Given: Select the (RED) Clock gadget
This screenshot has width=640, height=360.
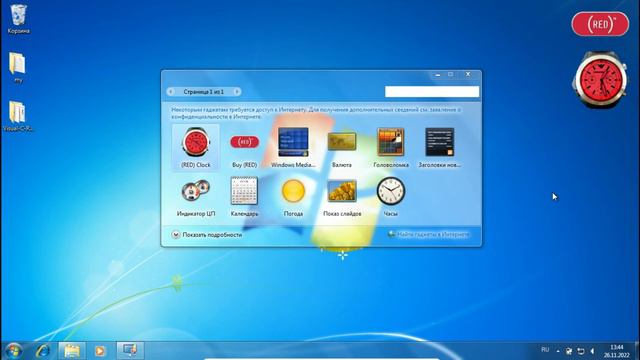Looking at the screenshot, I should pyautogui.click(x=196, y=147).
